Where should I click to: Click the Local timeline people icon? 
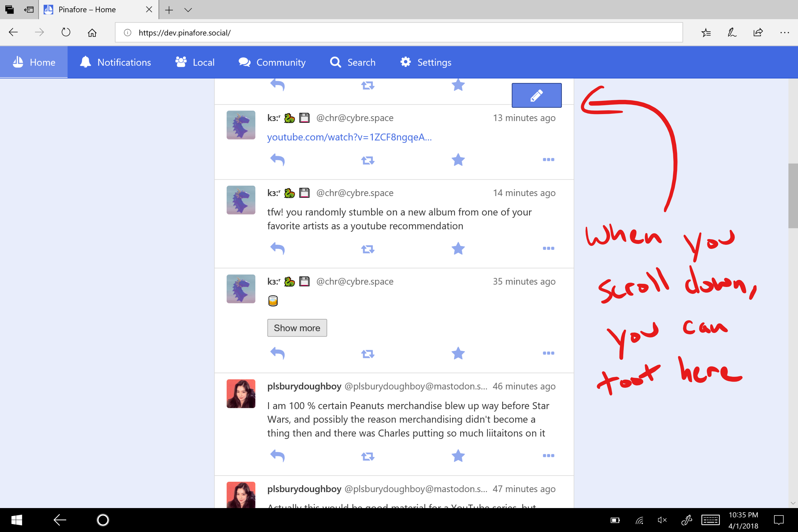181,62
